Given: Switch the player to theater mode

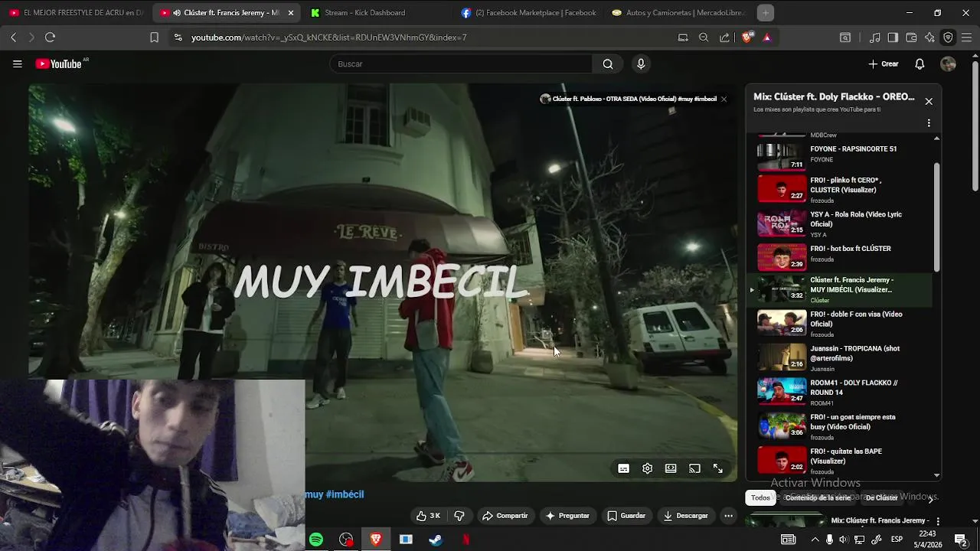Looking at the screenshot, I should click(671, 468).
